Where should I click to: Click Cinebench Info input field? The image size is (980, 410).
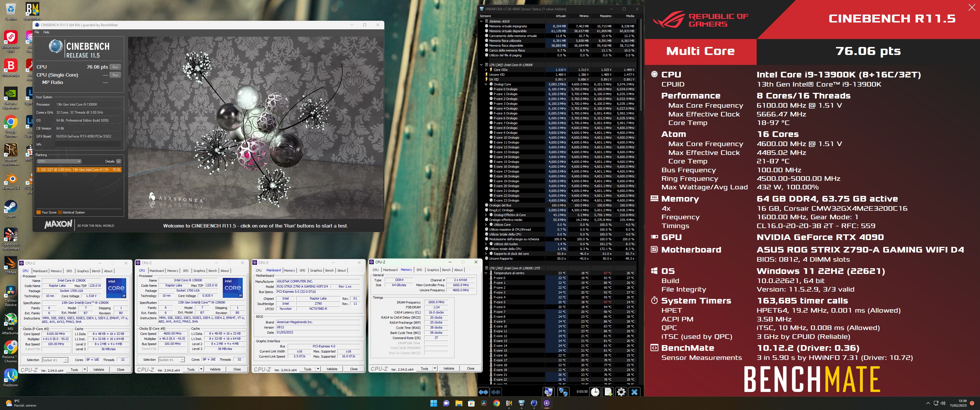tap(88, 144)
